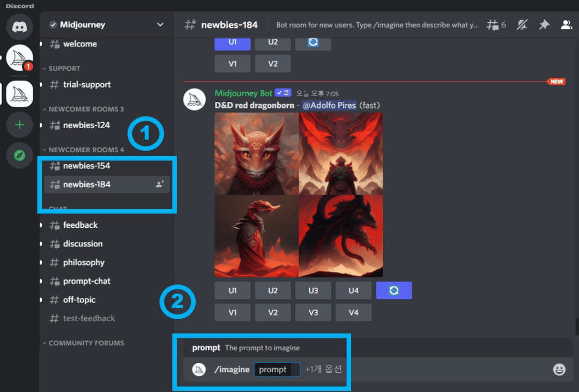Click U2 button in upper message
Screen dimensions: 579x392
pos(272,42)
